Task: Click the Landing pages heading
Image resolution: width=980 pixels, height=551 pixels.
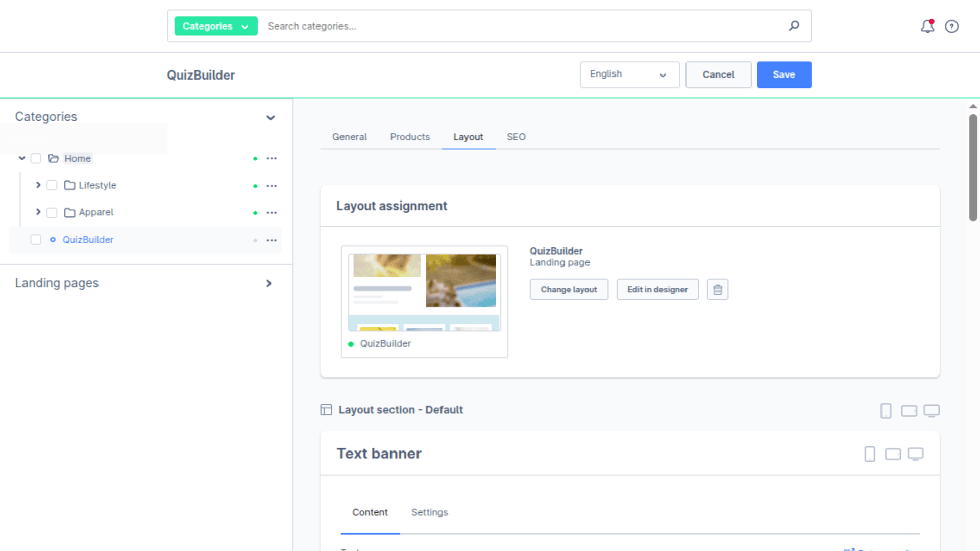Action: pos(57,283)
